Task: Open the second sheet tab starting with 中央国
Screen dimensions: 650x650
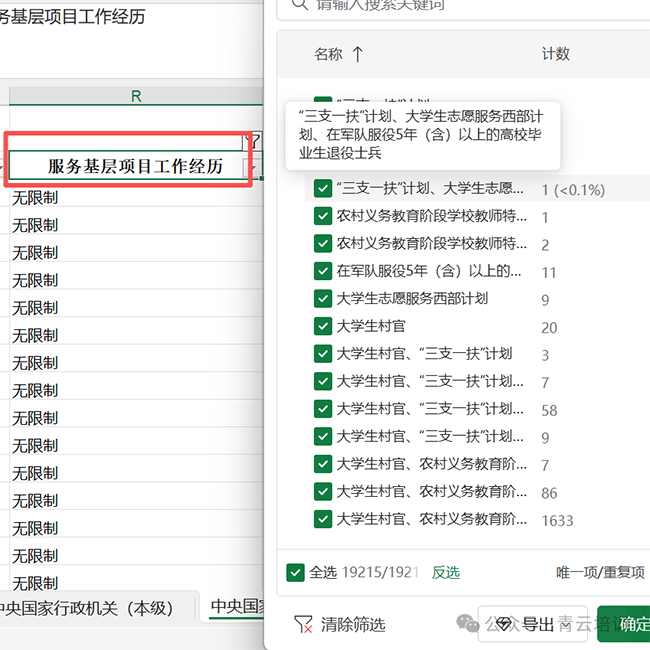Action: tap(236, 607)
